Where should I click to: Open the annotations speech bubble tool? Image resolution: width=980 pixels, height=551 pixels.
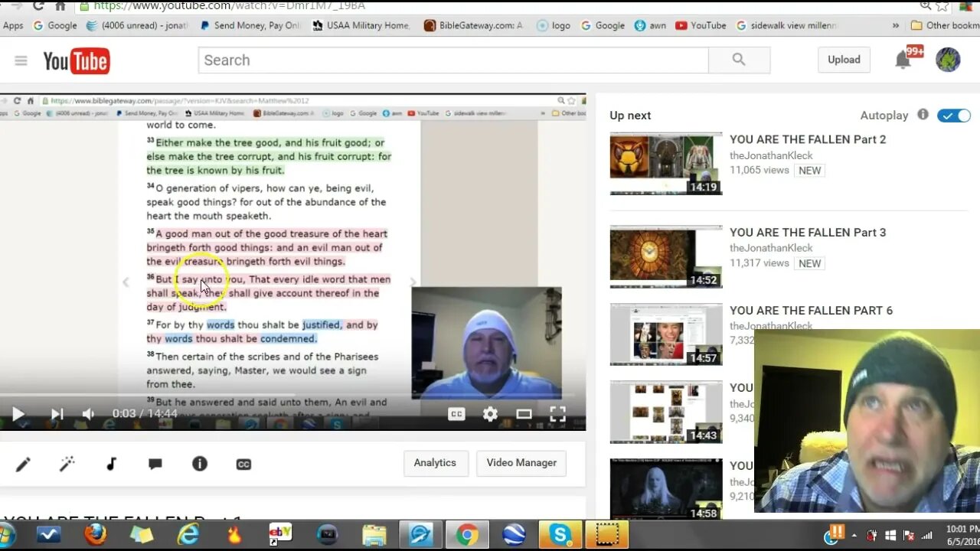(155, 464)
